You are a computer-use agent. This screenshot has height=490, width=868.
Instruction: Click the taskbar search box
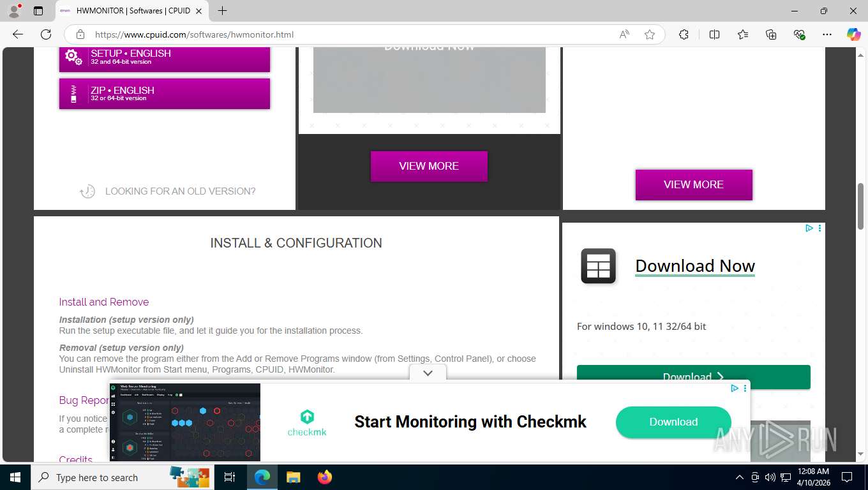[x=122, y=477]
